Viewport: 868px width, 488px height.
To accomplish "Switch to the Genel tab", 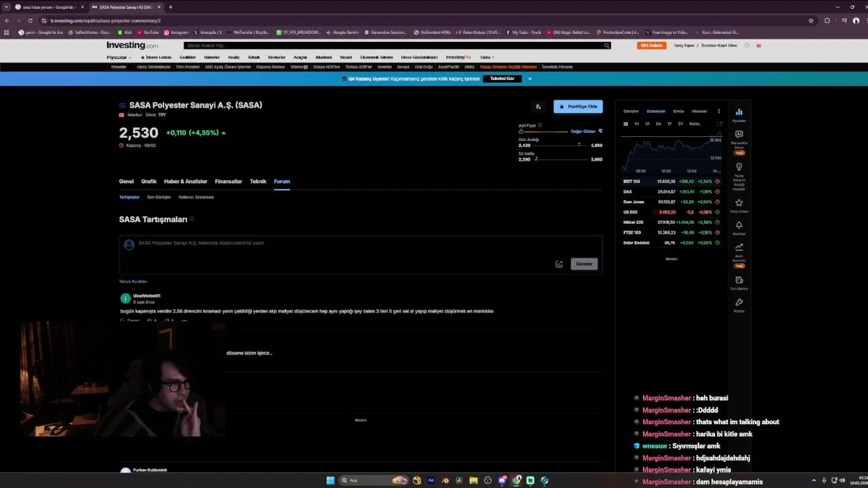I will [x=126, y=182].
